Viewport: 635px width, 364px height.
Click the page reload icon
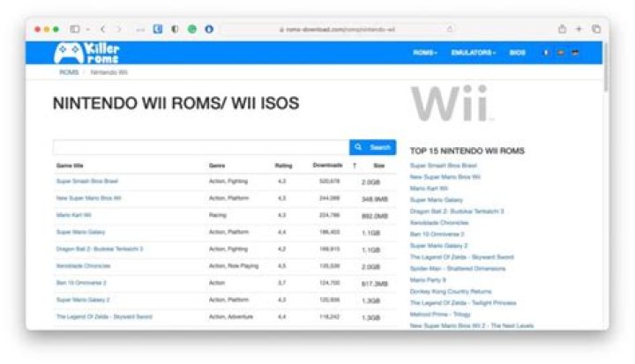(x=450, y=29)
